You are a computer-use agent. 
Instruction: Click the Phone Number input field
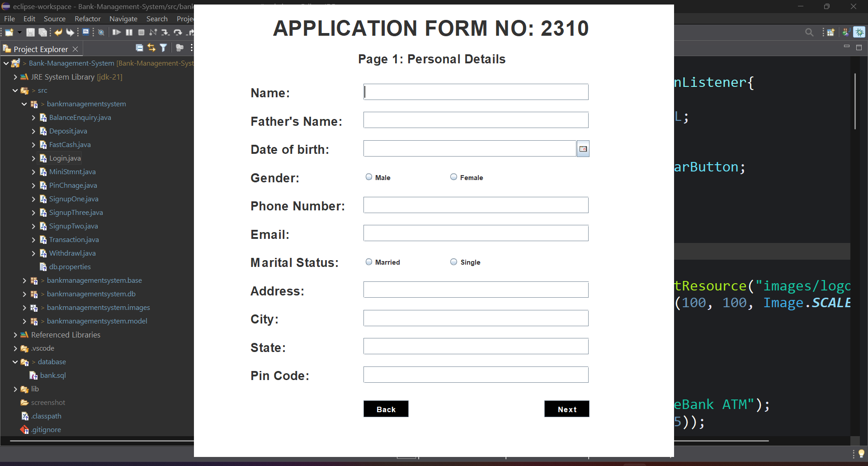(476, 205)
